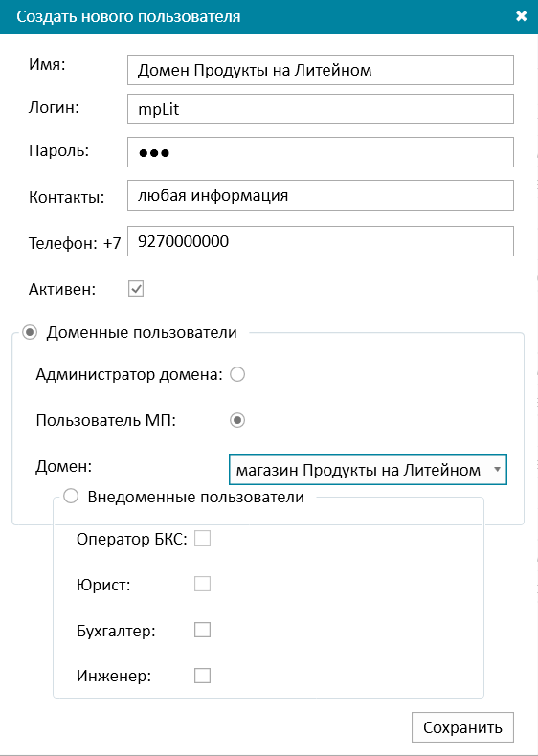The height and width of the screenshot is (756, 538).
Task: Click the Создать нового пользователя title bar
Action: pyautogui.click(x=269, y=17)
